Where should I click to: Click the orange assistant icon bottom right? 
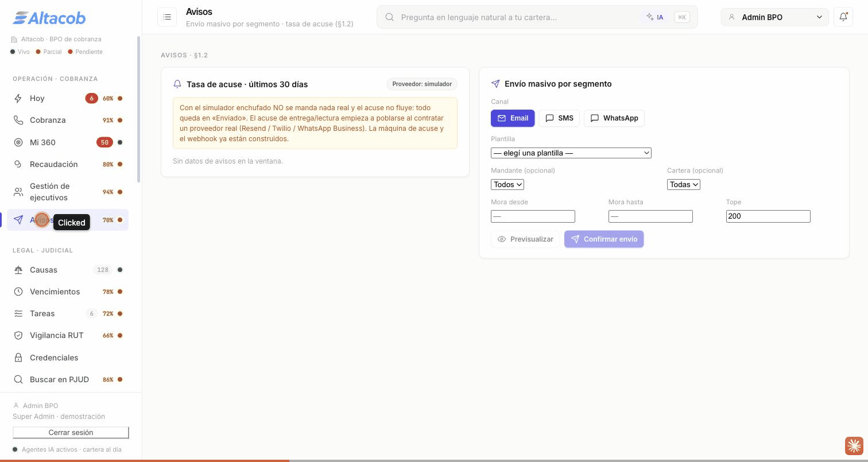(x=854, y=445)
